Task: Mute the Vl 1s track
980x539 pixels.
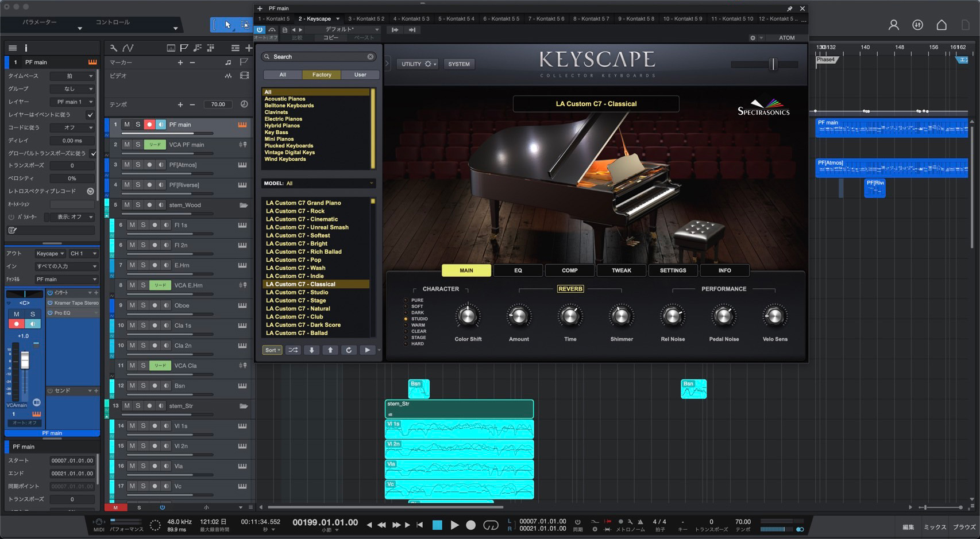Action: point(132,426)
